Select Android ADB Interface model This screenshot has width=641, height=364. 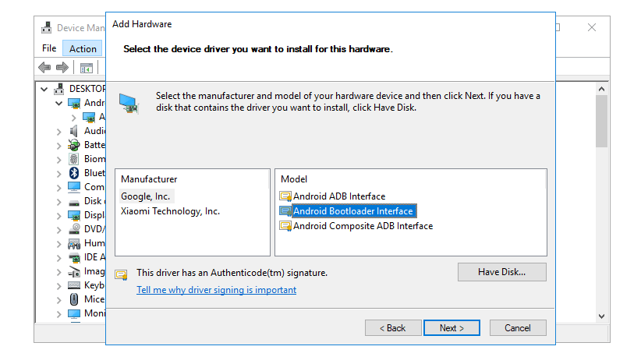point(339,196)
